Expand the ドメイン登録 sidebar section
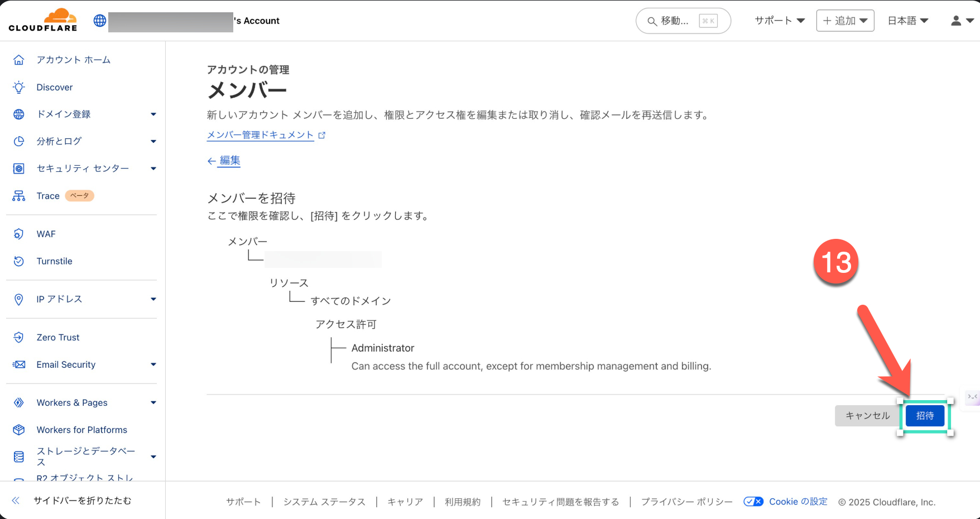 [x=153, y=114]
